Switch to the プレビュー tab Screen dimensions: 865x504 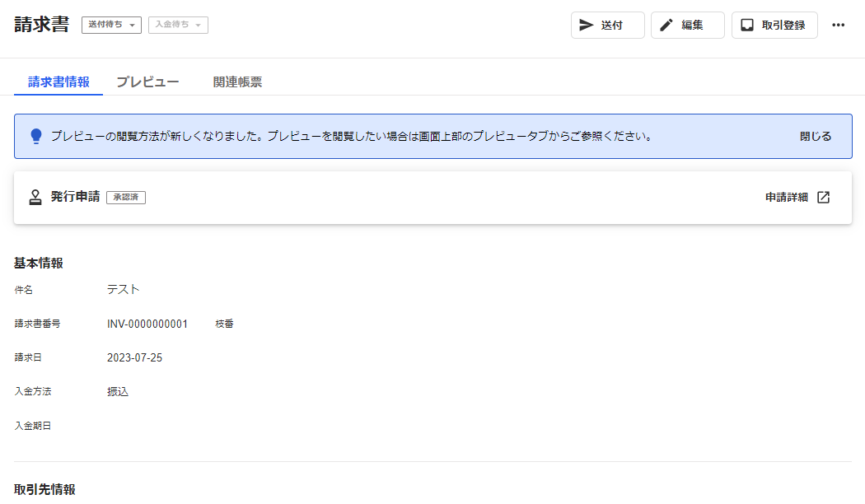147,82
